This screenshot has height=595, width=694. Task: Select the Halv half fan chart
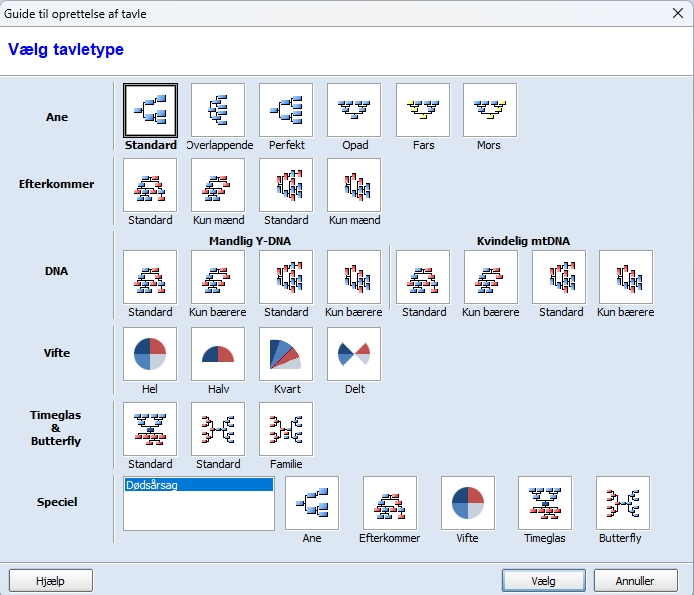218,354
